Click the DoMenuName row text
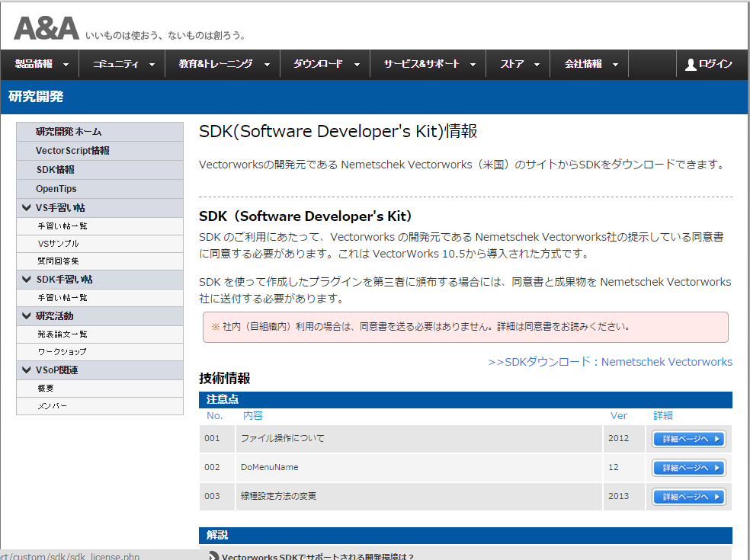This screenshot has width=750, height=560. coord(269,467)
